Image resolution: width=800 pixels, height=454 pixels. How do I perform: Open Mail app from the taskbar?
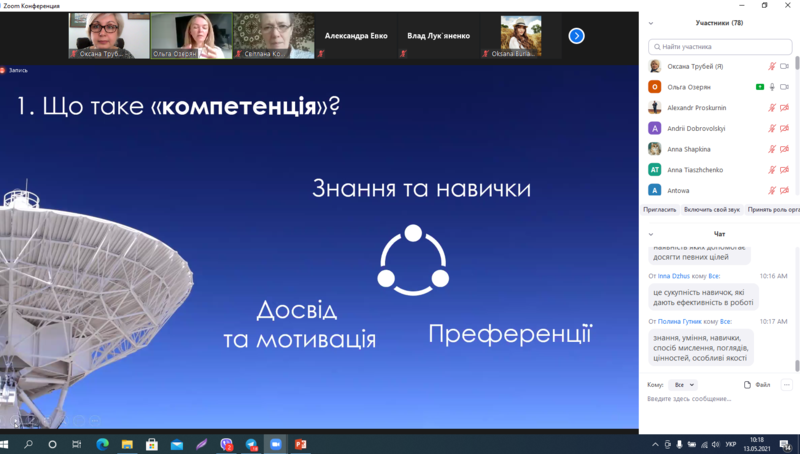[177, 444]
